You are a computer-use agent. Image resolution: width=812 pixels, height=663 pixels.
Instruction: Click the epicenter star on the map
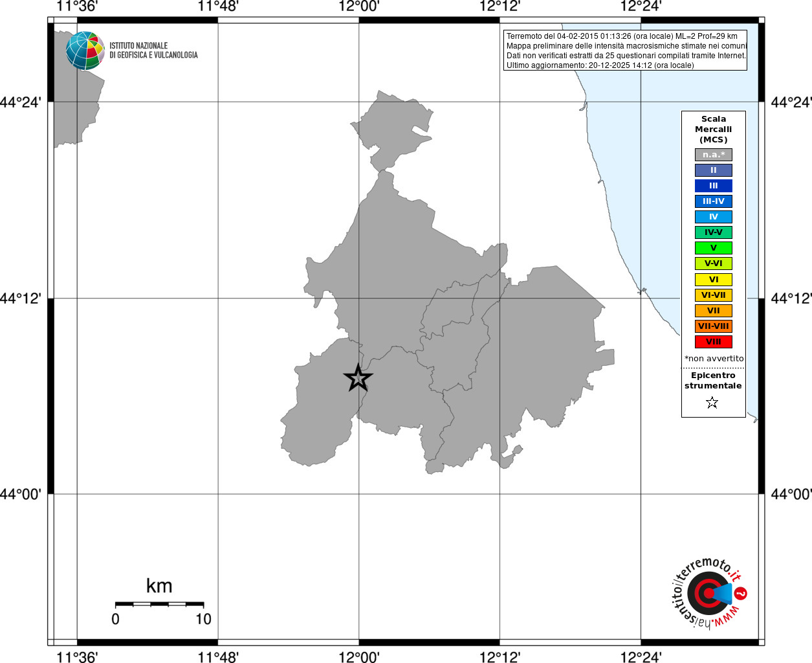tap(358, 378)
